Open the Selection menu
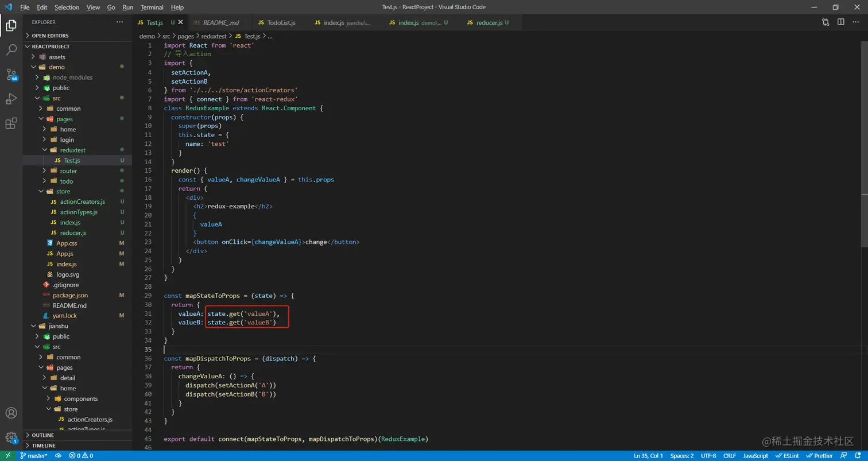The width and height of the screenshot is (868, 461). coord(67,7)
